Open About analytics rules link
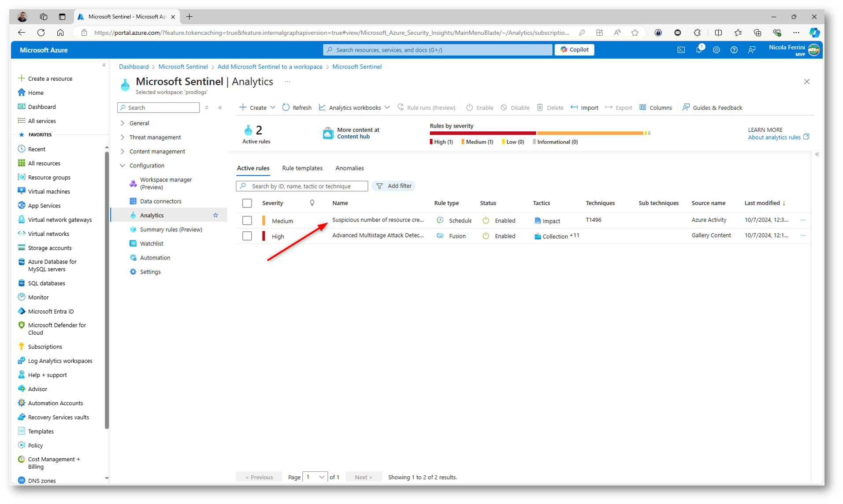Screen dimensions: 843x504 point(778,137)
